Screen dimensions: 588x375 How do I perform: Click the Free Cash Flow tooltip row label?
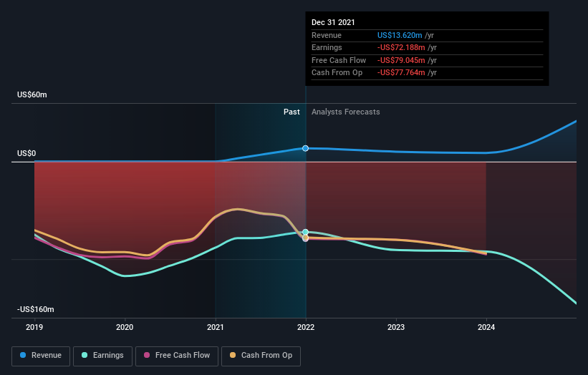[x=339, y=60]
